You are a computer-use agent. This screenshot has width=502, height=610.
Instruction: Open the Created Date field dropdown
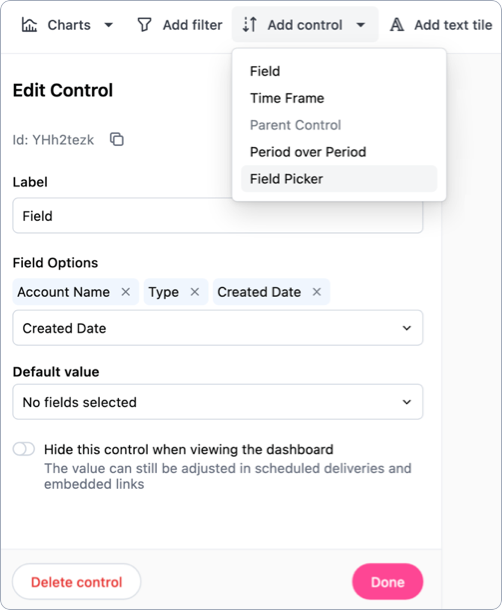tap(218, 328)
